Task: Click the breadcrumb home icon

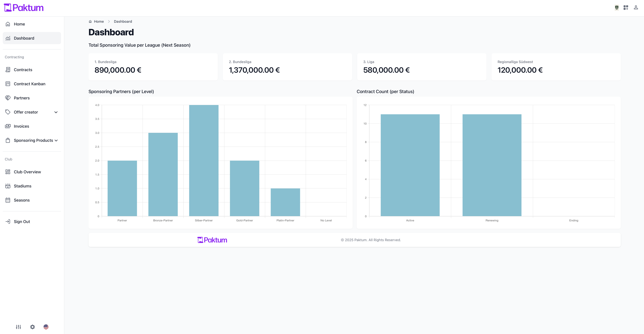Action: point(90,22)
